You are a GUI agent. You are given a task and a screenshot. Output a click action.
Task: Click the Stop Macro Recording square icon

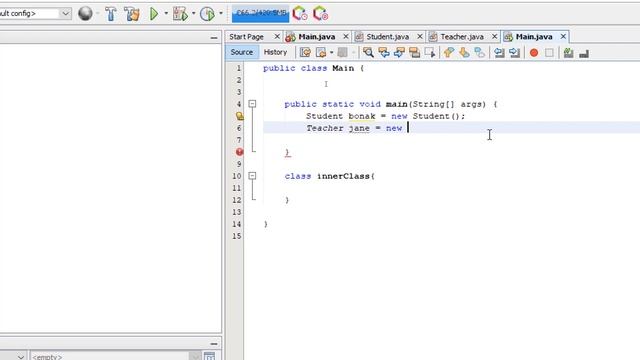tap(549, 53)
